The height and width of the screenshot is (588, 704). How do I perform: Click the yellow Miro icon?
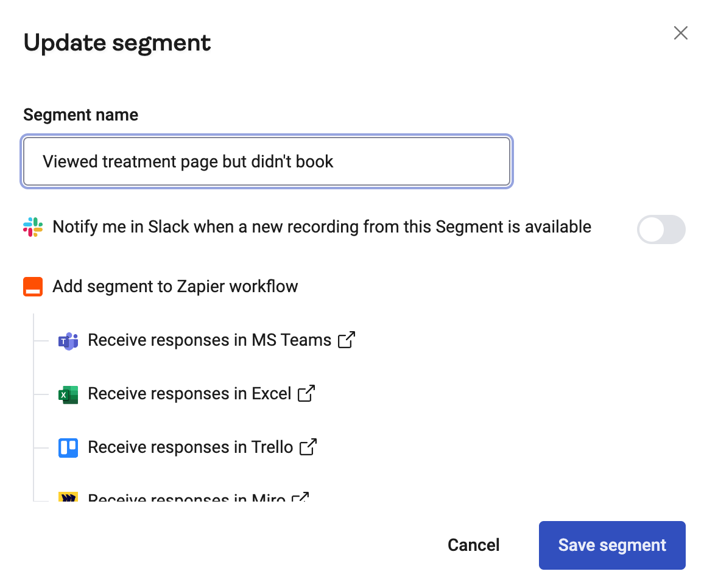pyautogui.click(x=68, y=497)
